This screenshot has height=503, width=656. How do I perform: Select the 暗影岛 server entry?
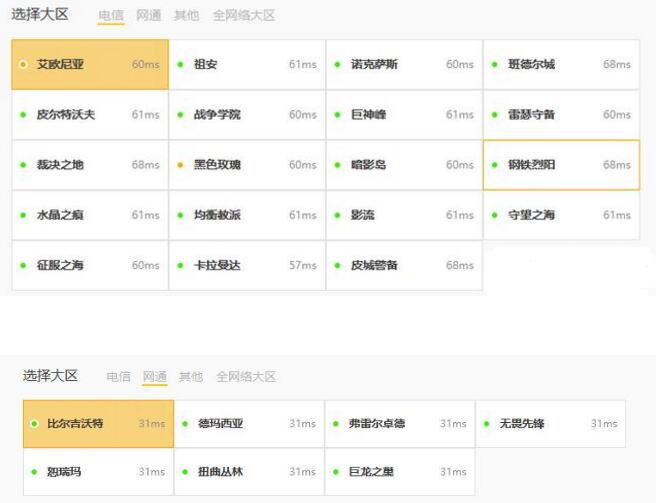404,165
